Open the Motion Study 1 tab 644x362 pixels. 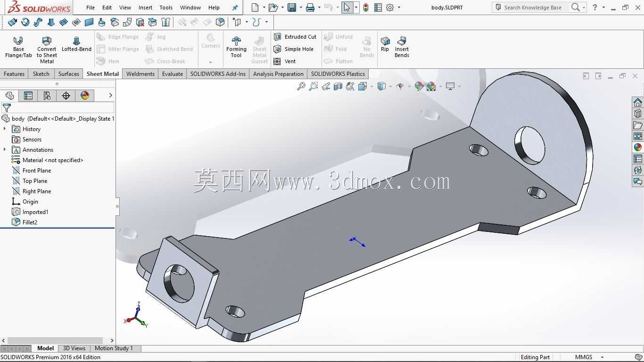[114, 348]
